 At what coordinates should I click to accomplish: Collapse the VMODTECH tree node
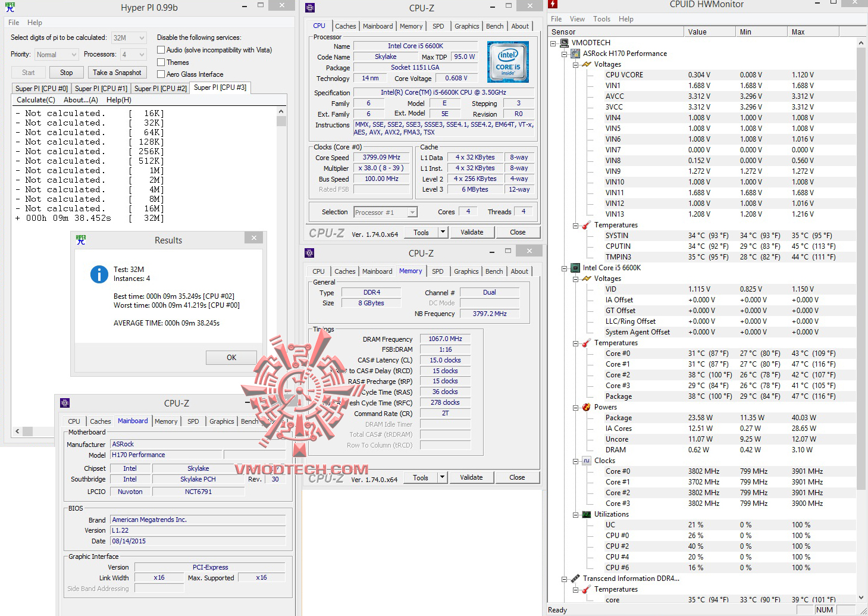coord(553,43)
